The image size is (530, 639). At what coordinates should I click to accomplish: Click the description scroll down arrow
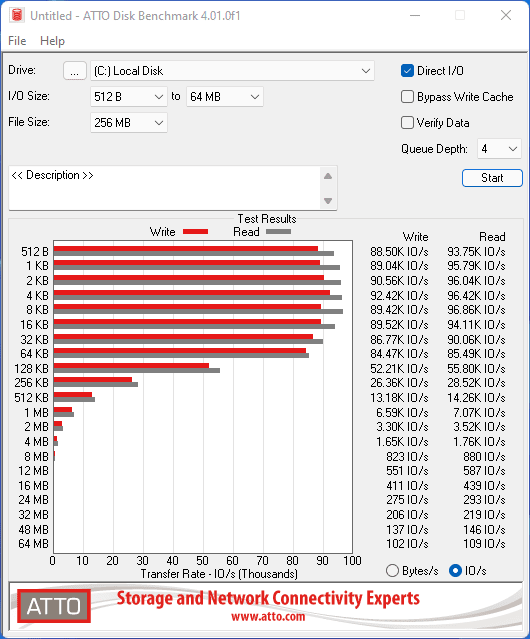328,201
